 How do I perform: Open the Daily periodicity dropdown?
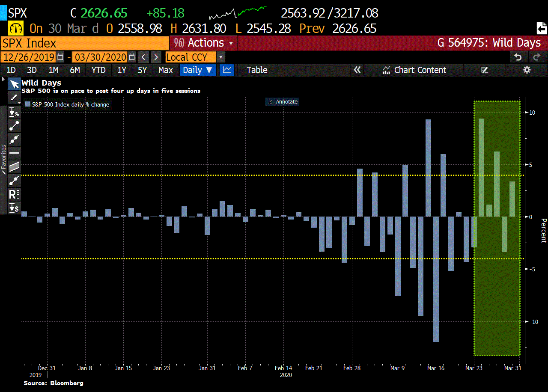[197, 70]
